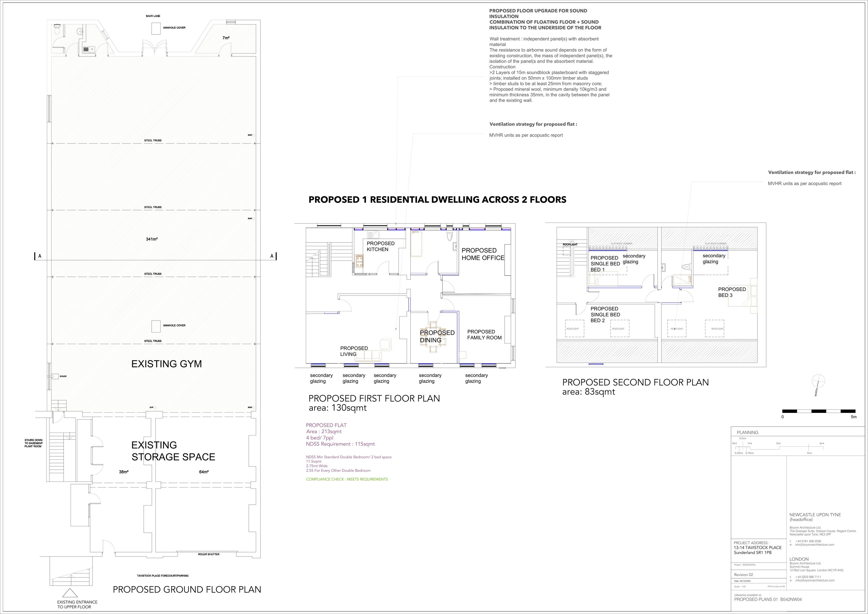The width and height of the screenshot is (868, 614).
Task: Click the left section marker A
Action: [39, 256]
